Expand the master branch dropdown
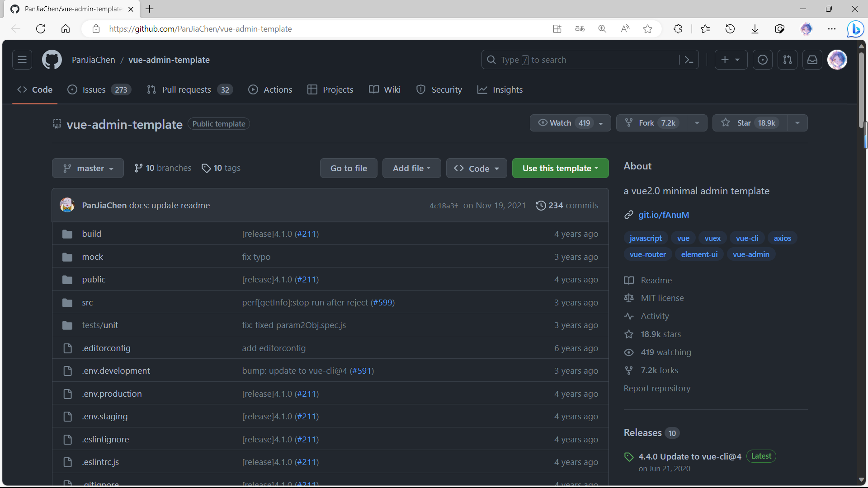The image size is (868, 488). tap(88, 168)
